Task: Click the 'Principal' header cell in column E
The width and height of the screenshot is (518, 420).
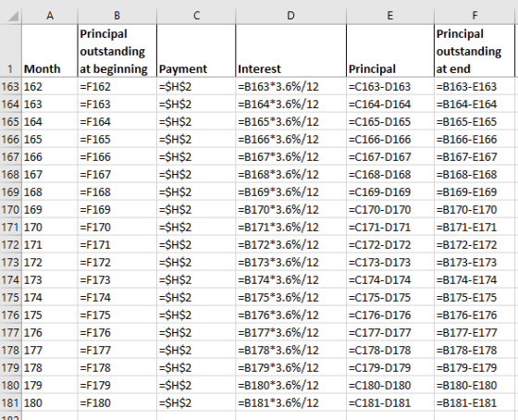Action: (390, 51)
